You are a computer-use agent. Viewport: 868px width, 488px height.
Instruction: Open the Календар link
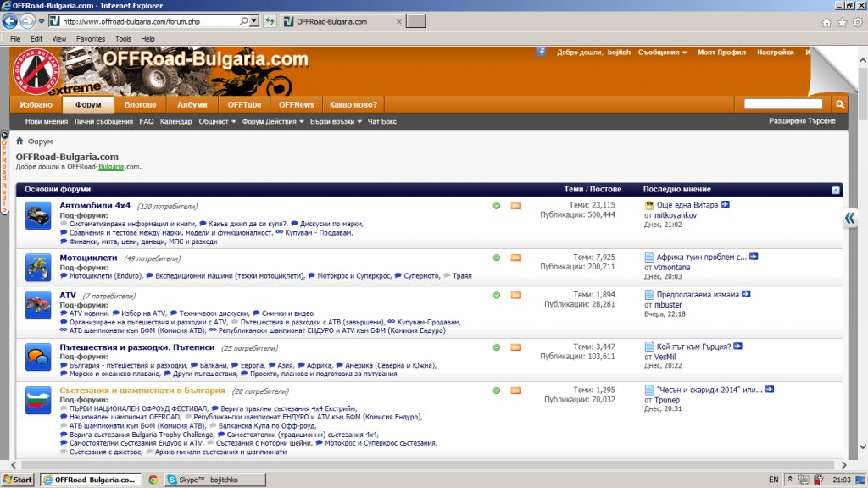(175, 121)
